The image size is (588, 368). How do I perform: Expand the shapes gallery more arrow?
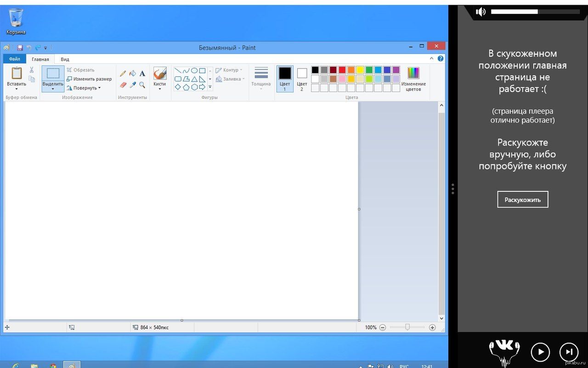(210, 87)
